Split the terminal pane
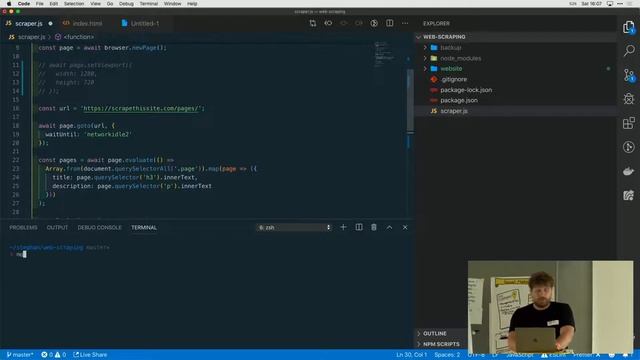640x360 pixels. 359,227
